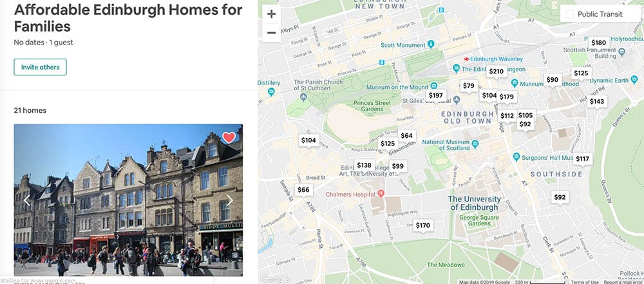Select the $170 price marker
Screen dimensions: 644x284
coord(422,225)
